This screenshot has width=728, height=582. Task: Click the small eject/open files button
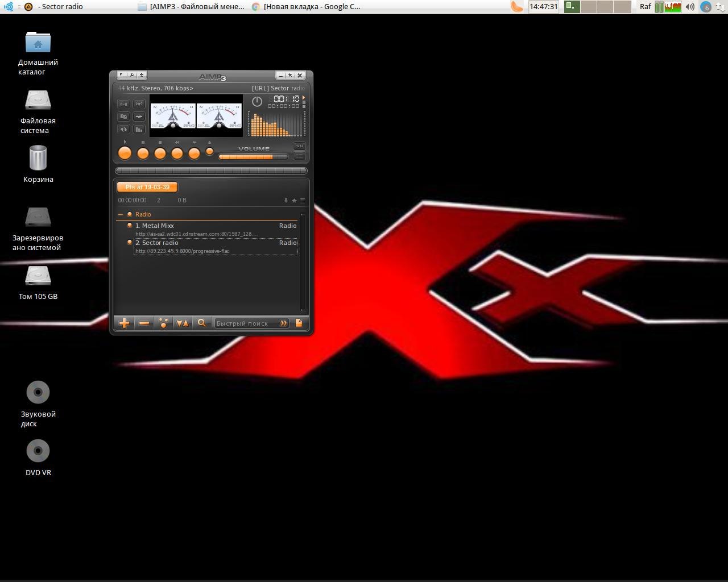click(x=209, y=151)
